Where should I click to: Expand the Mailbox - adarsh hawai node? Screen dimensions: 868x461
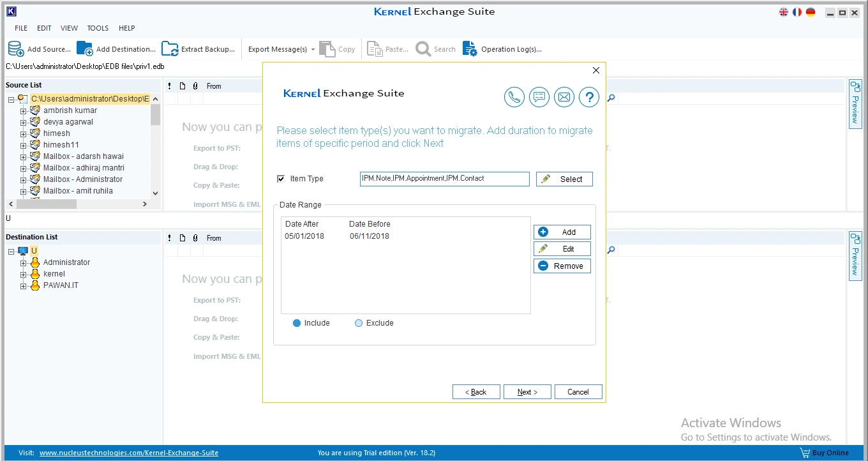pos(24,157)
